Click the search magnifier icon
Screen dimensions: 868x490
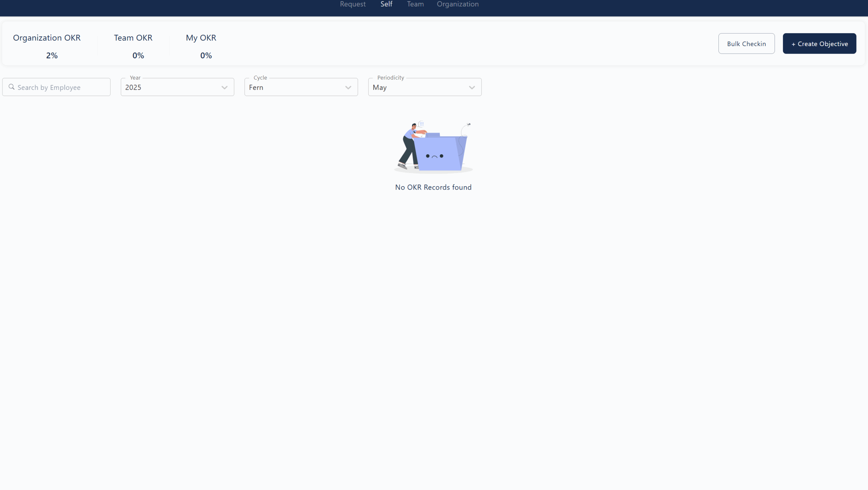(x=12, y=87)
